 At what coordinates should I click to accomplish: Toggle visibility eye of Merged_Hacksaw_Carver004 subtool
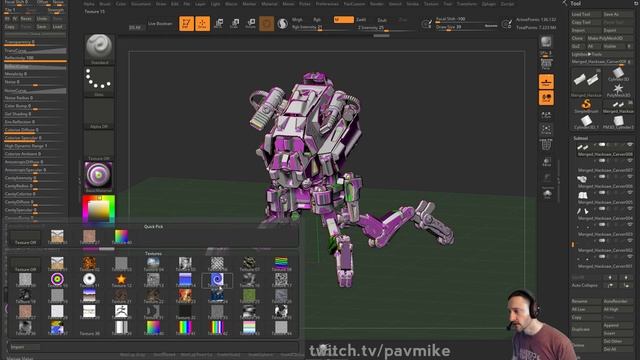tap(629, 209)
